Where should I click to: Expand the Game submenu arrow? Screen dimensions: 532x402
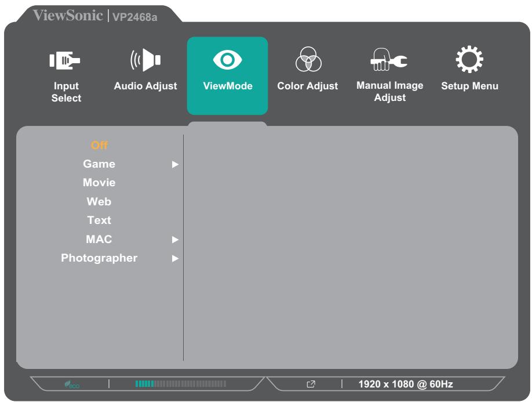175,165
